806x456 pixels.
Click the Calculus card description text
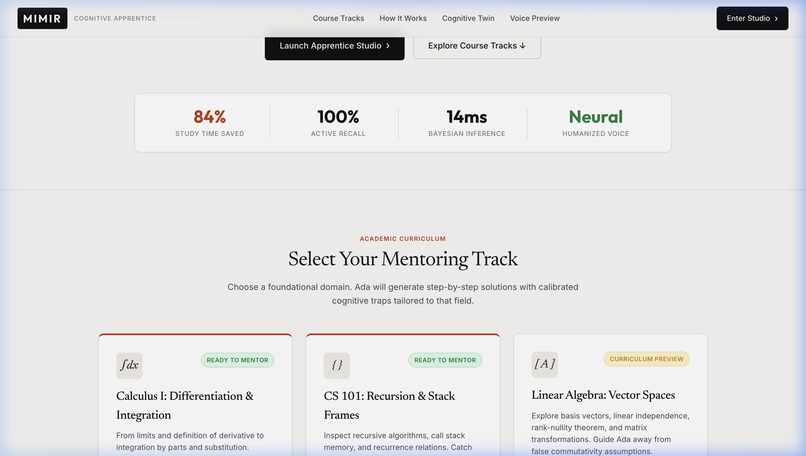pos(190,442)
